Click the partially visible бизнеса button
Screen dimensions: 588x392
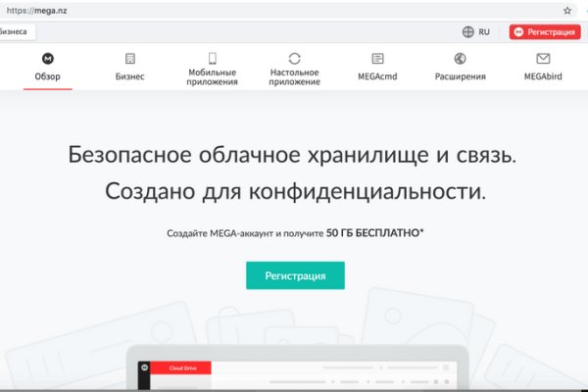point(17,31)
